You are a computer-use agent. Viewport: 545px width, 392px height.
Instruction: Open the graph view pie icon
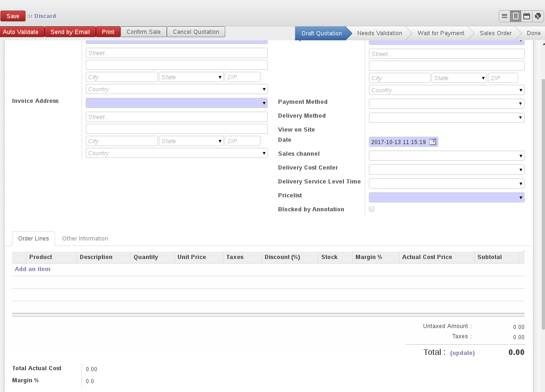pyautogui.click(x=538, y=16)
